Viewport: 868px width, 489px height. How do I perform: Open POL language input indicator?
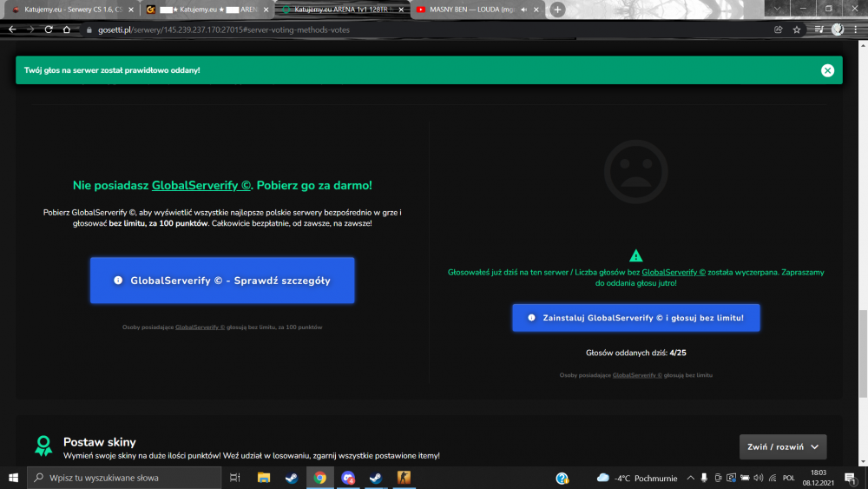(789, 478)
